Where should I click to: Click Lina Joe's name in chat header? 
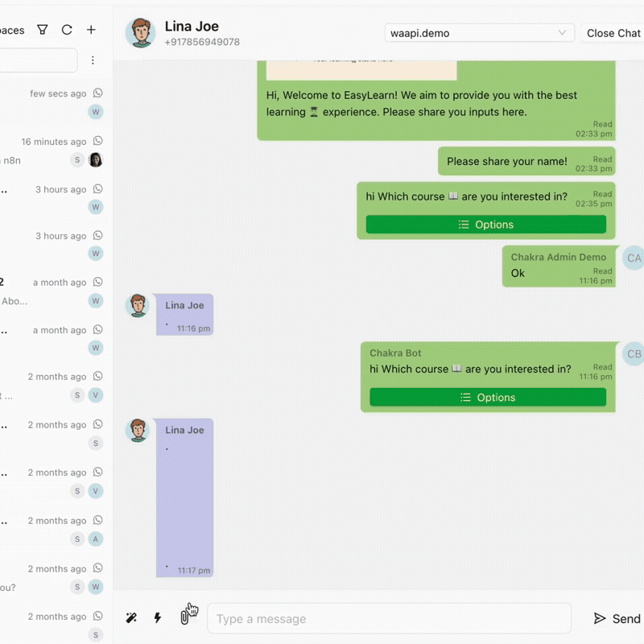pos(192,27)
